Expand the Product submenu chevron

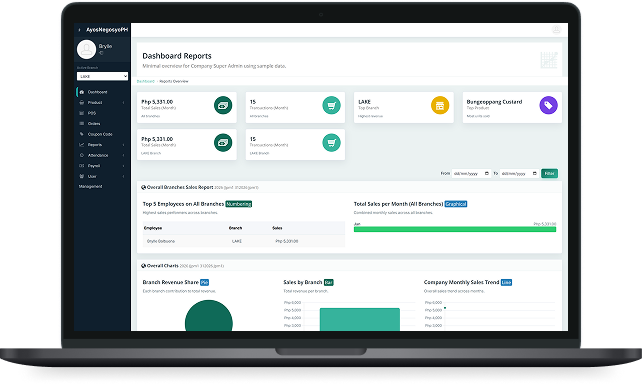tap(123, 102)
